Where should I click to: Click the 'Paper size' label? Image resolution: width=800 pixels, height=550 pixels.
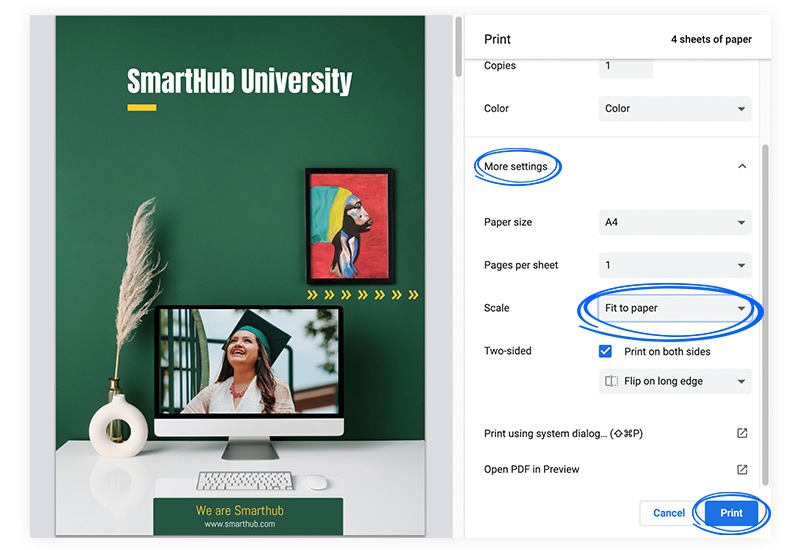(508, 222)
